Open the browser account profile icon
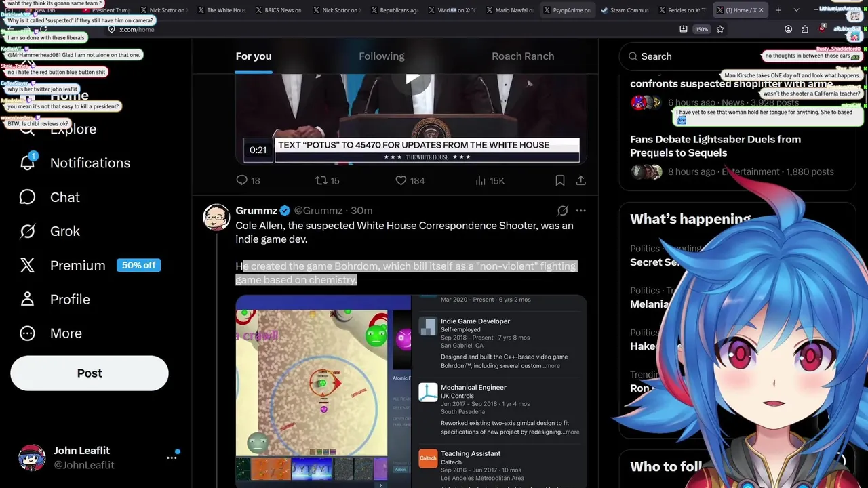Screen dimensions: 868x488 coord(788,29)
